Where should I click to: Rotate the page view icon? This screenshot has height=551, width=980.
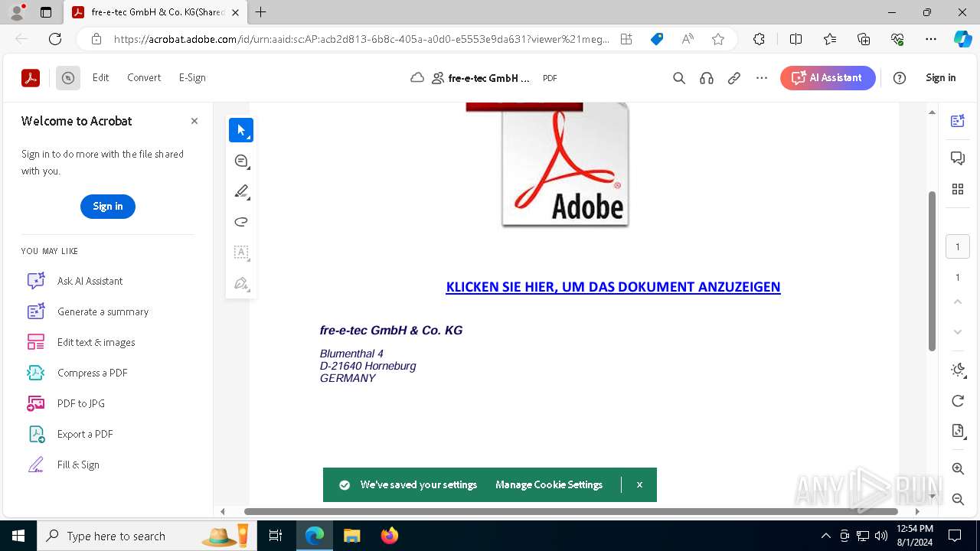pos(958,401)
